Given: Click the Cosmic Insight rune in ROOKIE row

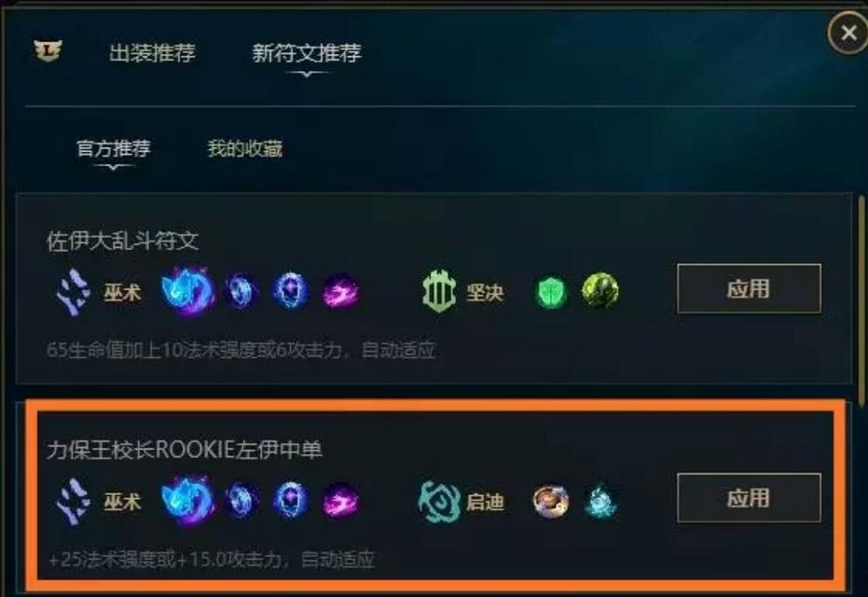Looking at the screenshot, I should point(600,501).
